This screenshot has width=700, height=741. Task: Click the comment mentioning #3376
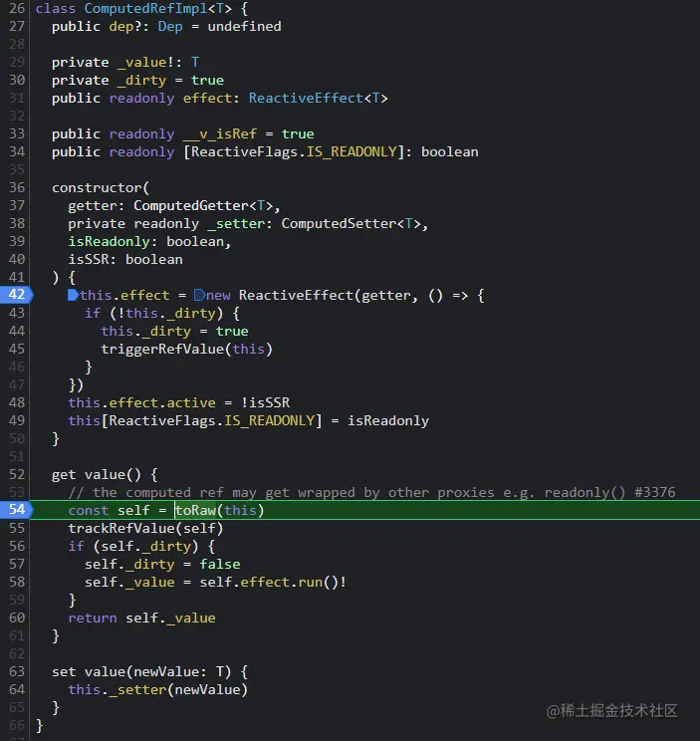point(371,492)
